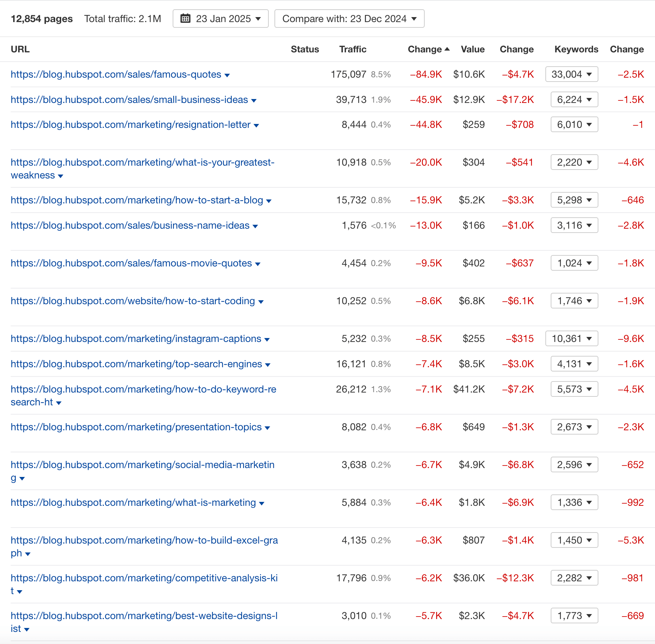Open the instagram-captions URL link
655x644 pixels.
pyautogui.click(x=136, y=339)
